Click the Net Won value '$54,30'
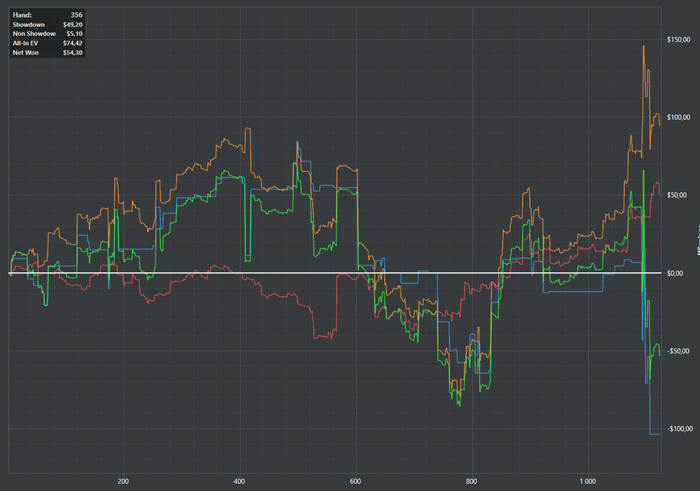 73,53
